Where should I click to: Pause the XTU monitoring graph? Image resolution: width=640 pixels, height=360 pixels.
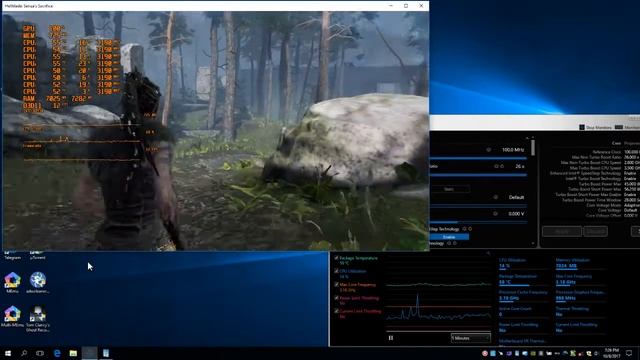coord(391,338)
